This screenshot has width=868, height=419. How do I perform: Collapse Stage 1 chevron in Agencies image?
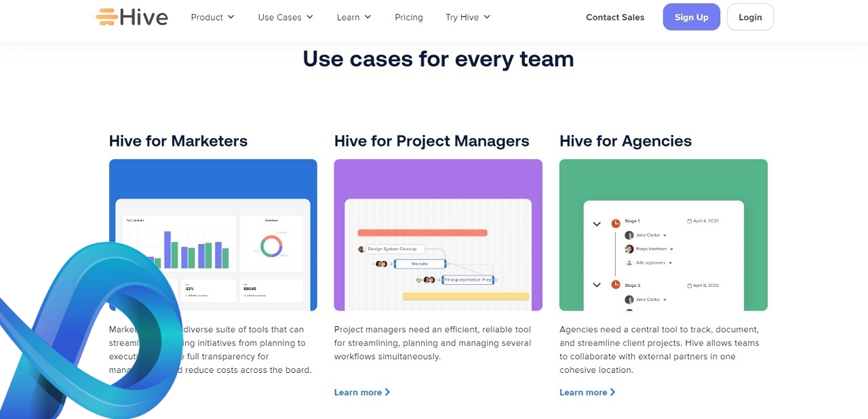pos(597,223)
